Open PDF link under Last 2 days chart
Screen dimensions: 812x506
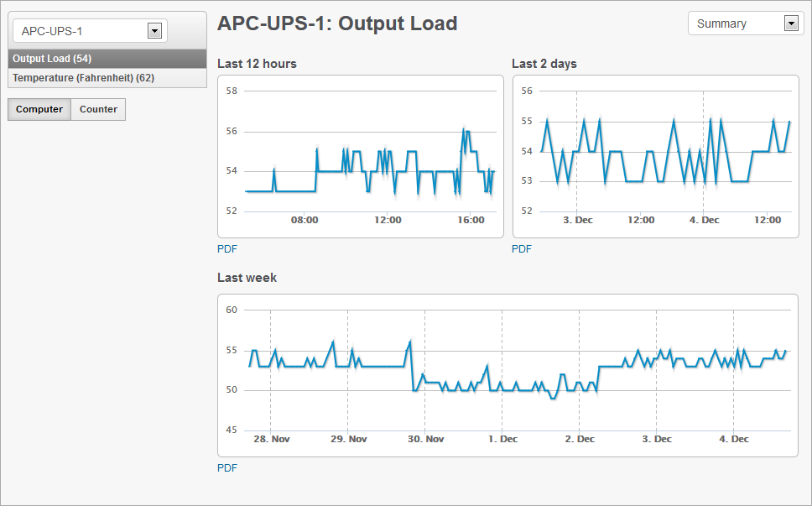(x=522, y=249)
